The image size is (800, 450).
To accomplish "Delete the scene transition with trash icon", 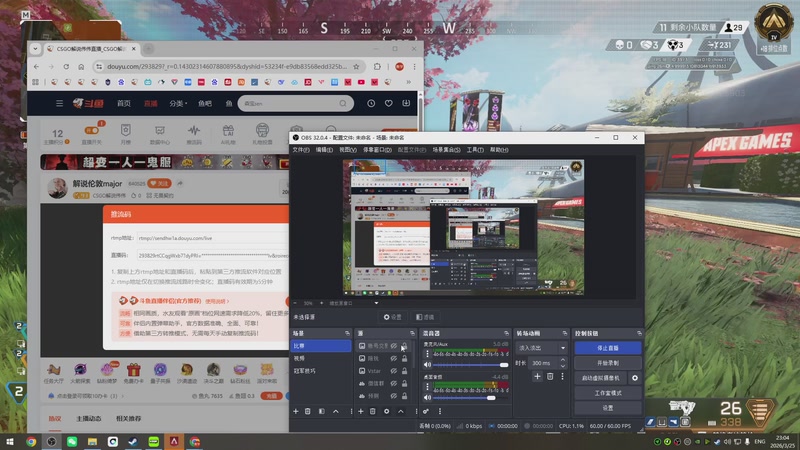I will pos(550,376).
